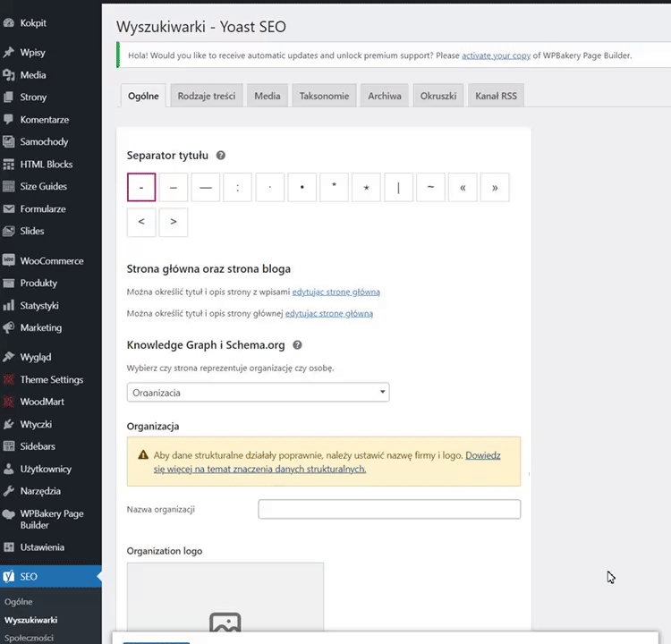Click the WooCommerce logo icon
This screenshot has height=644, width=671.
(9, 260)
